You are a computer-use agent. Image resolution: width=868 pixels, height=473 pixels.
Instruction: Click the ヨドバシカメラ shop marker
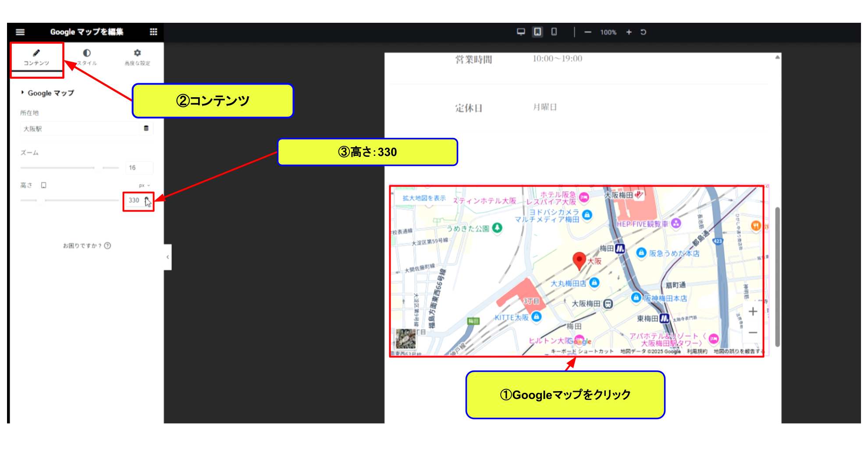[x=587, y=215]
